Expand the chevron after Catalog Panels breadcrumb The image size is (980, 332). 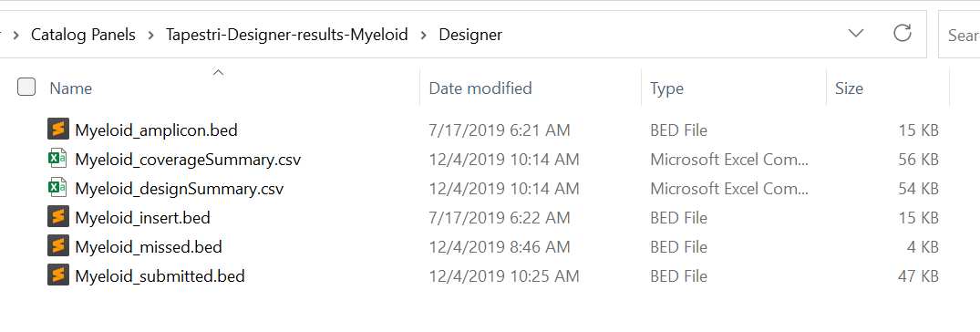[150, 35]
